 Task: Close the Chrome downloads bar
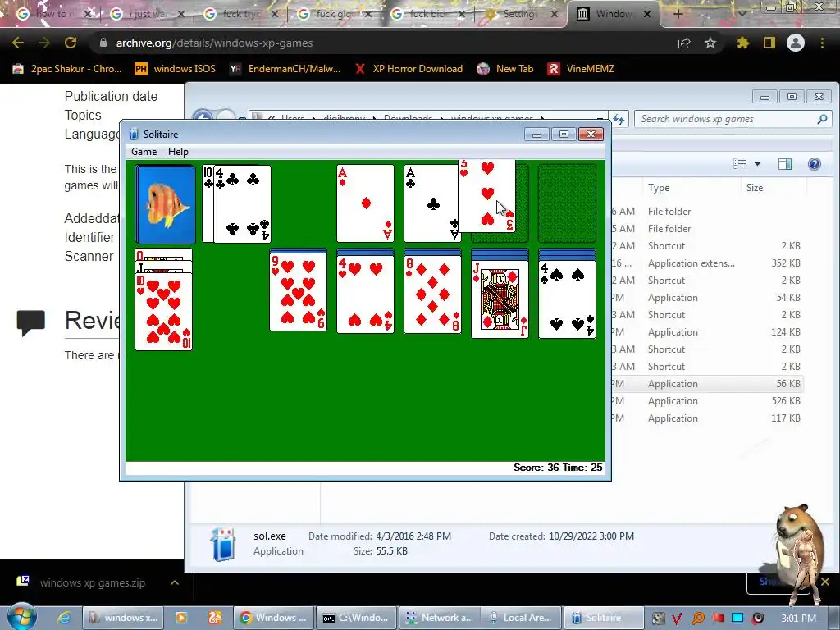[825, 582]
